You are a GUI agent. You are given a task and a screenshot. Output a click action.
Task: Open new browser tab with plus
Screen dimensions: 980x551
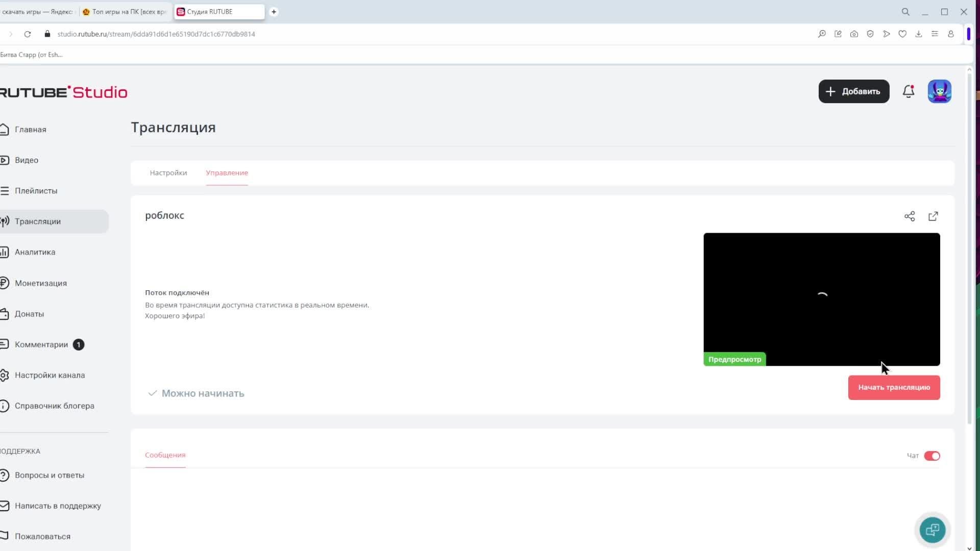pyautogui.click(x=274, y=12)
